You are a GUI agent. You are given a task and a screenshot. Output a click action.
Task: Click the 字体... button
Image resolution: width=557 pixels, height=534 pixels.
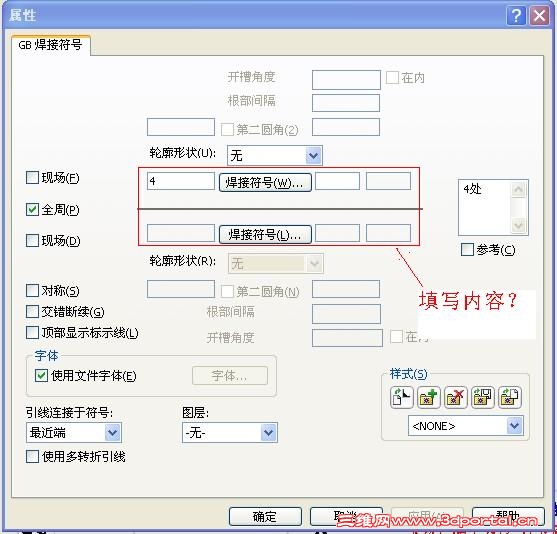point(229,376)
